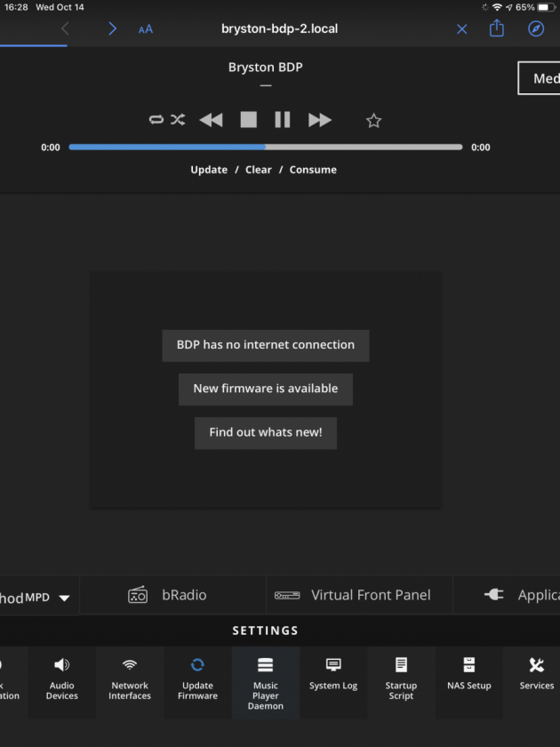Open Startup Script settings
Image resolution: width=560 pixels, height=747 pixels.
click(x=401, y=682)
